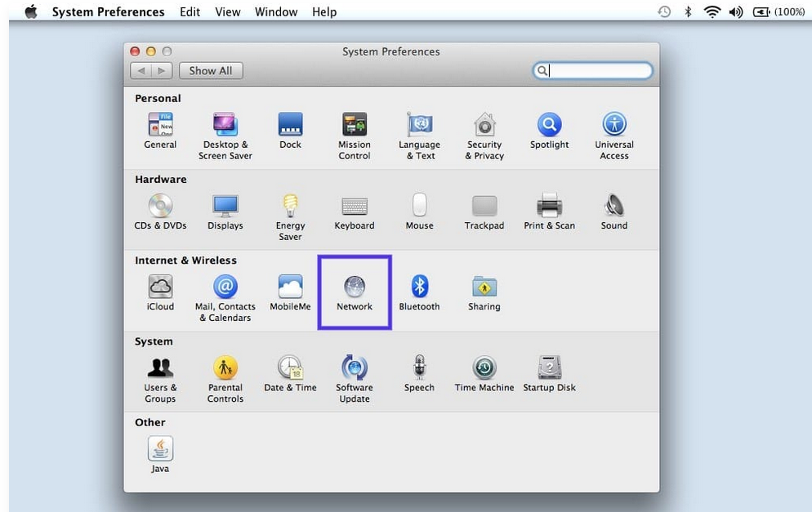Screen dimensions: 812x512
Task: Open the Sound preference pane
Action: pos(614,211)
